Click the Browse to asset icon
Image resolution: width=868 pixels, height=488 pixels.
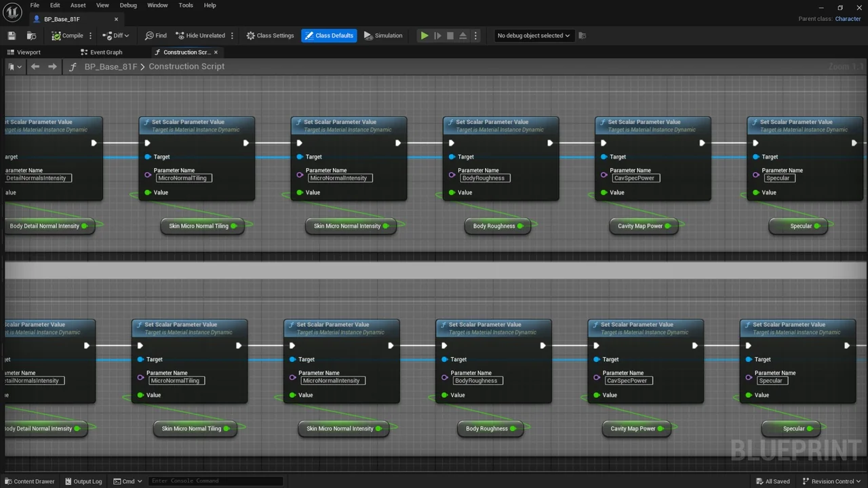pos(31,35)
